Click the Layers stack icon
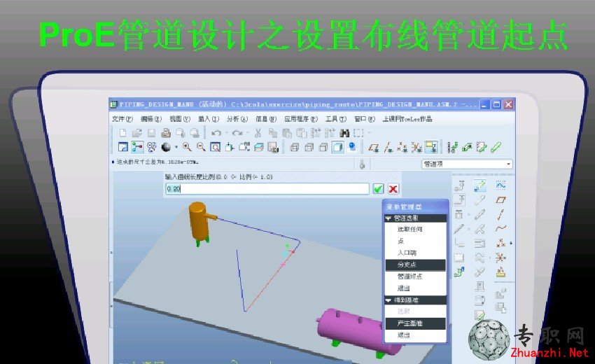Image resolution: width=595 pixels, height=364 pixels. [259, 147]
